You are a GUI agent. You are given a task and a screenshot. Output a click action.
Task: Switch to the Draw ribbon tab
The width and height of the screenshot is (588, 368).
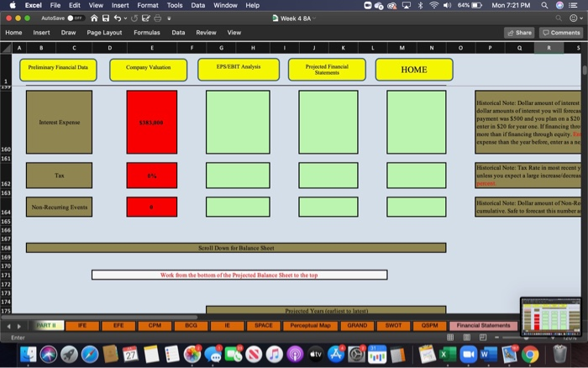point(68,33)
